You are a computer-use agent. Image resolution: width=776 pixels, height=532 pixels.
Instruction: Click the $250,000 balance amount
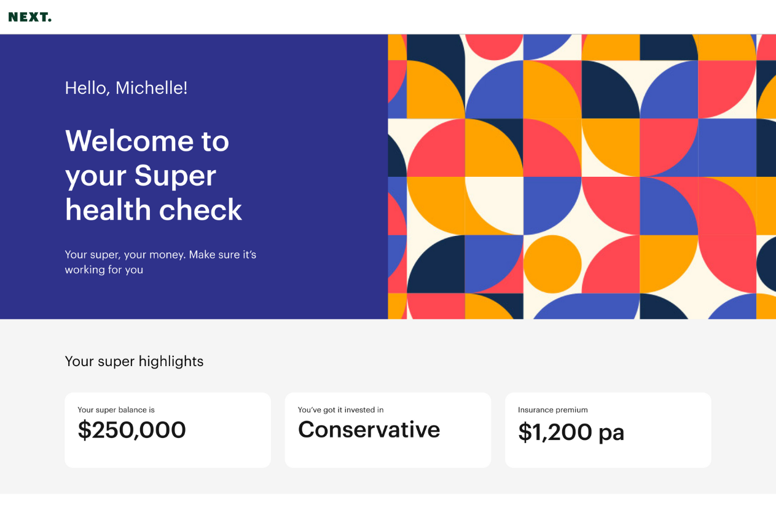coord(131,430)
